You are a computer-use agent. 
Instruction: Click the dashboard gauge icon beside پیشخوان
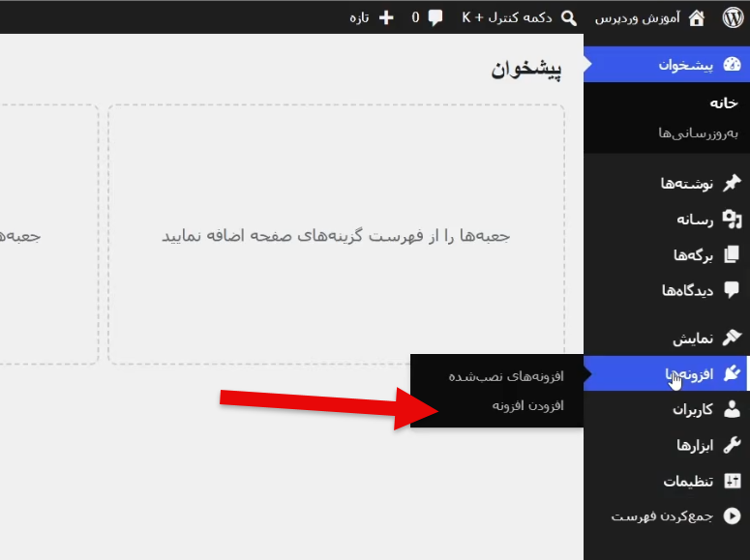click(x=732, y=64)
